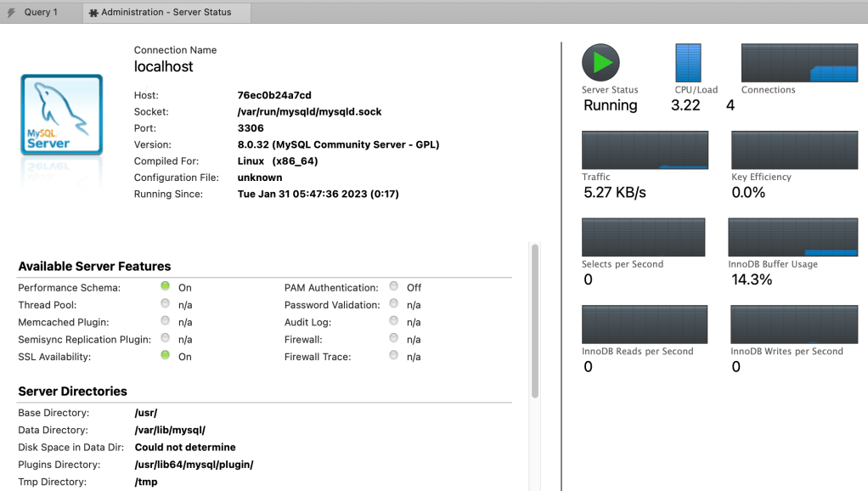Viewport: 868px width, 491px height.
Task: Click the vertical scrollbar of server details
Action: pos(534,321)
